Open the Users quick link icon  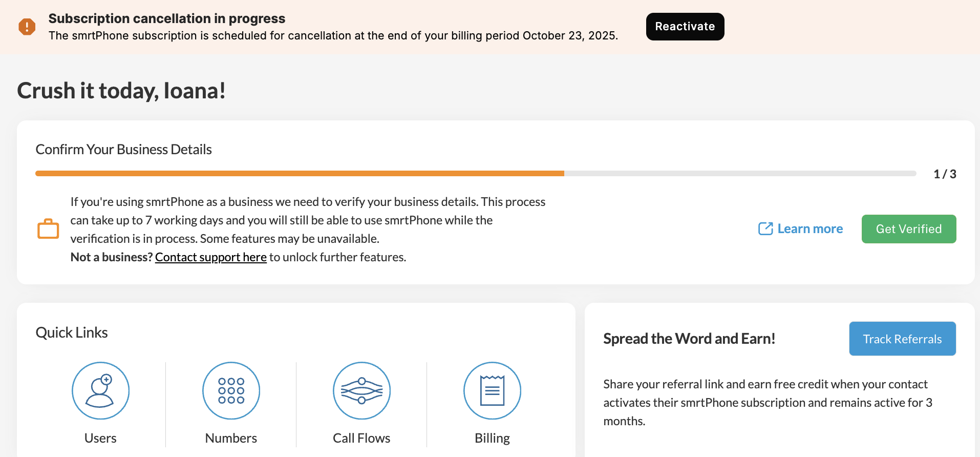click(x=100, y=391)
